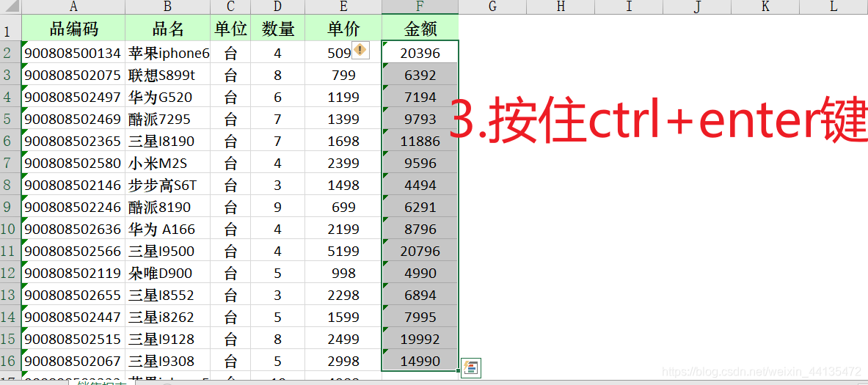This screenshot has height=385, width=868.
Task: Select row 16 header
Action: [x=10, y=361]
